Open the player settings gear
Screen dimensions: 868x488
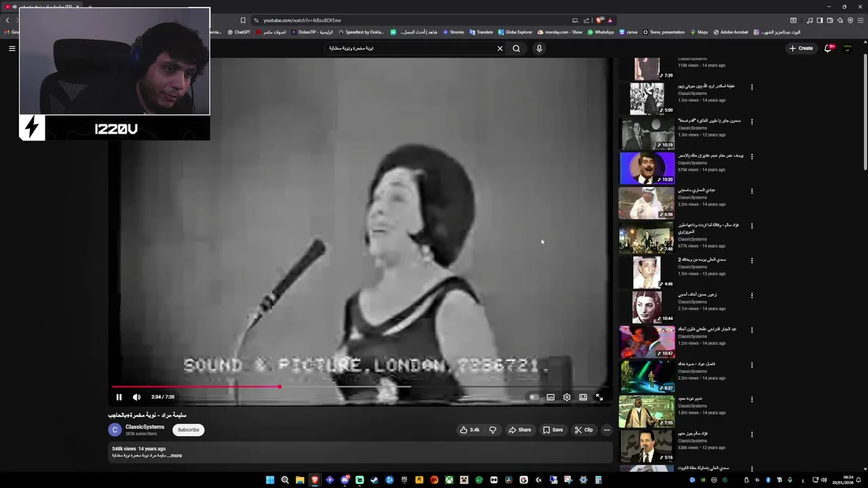pyautogui.click(x=567, y=397)
